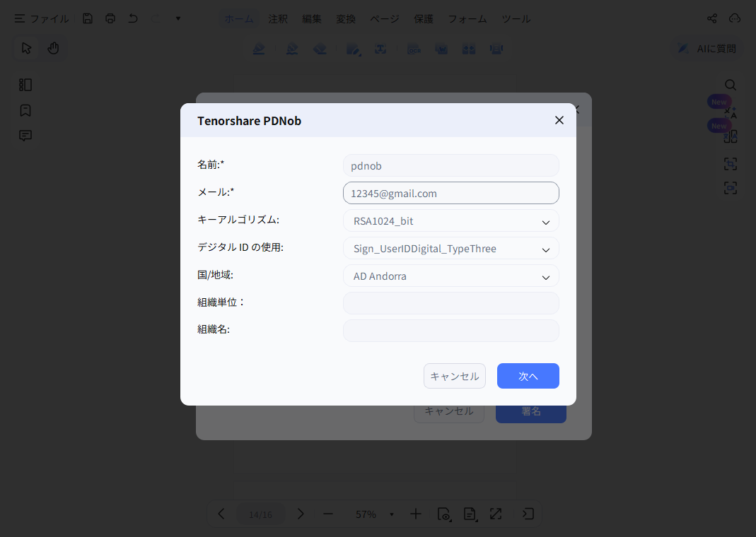Switch to the 注釈 tab
Screen dimensions: 756x537
click(x=278, y=19)
